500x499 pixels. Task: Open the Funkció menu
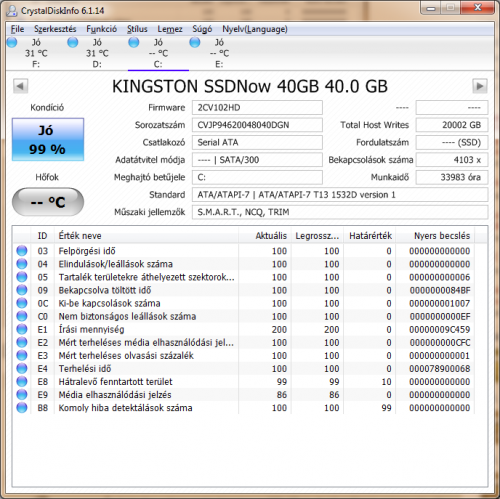point(101,29)
